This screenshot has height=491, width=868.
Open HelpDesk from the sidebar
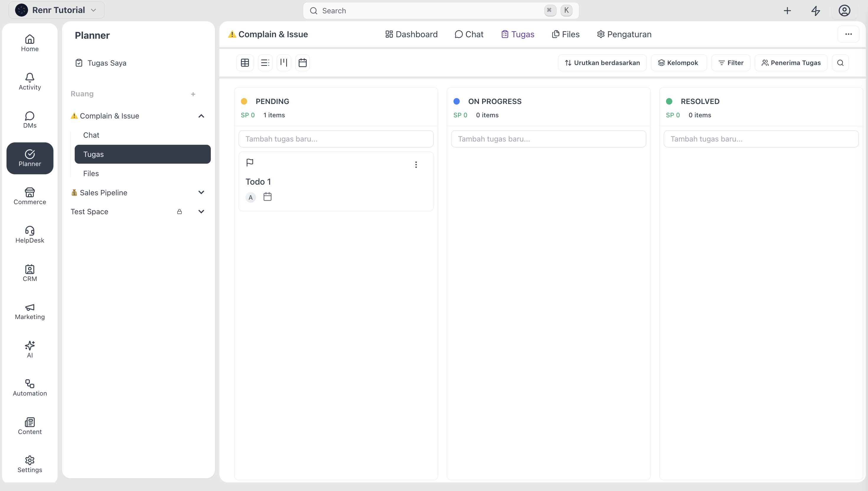[30, 235]
